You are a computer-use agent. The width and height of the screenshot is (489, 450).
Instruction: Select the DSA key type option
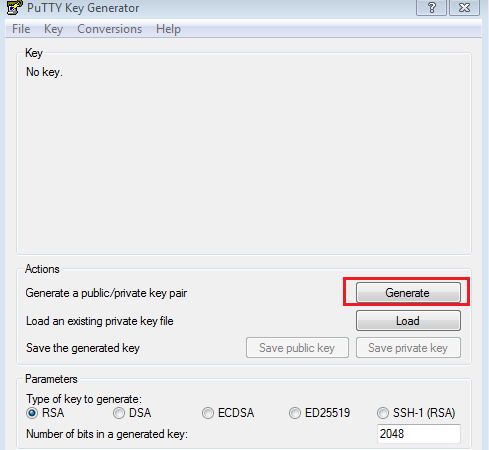pos(119,413)
